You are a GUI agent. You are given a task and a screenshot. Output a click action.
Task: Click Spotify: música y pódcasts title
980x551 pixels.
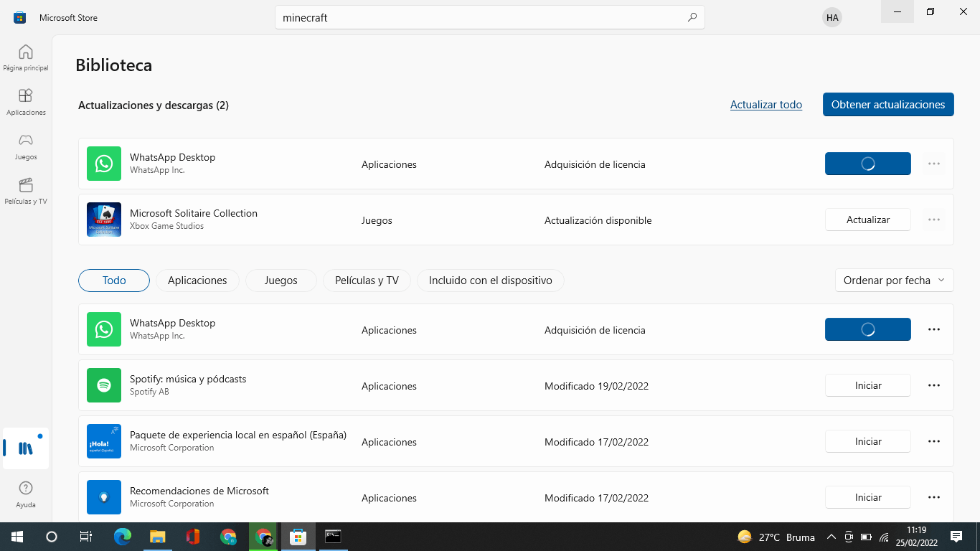(188, 379)
